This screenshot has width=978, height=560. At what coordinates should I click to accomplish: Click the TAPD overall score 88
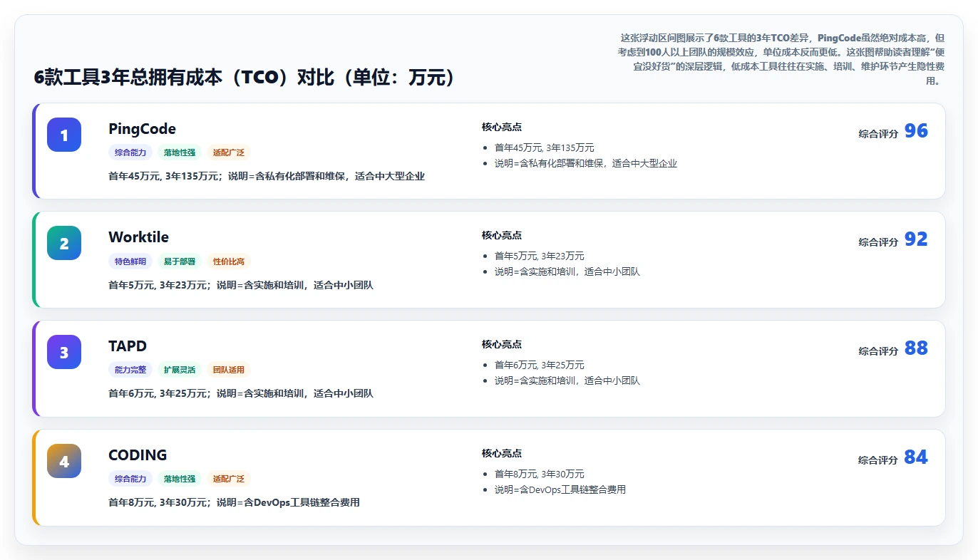[x=916, y=348]
